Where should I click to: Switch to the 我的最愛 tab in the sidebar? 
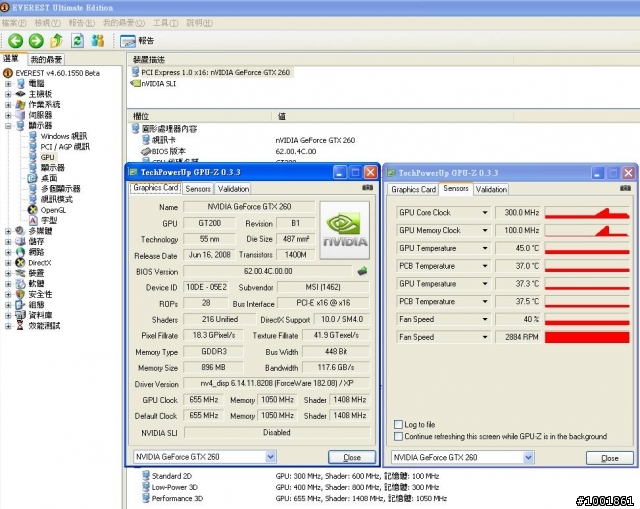[47, 60]
